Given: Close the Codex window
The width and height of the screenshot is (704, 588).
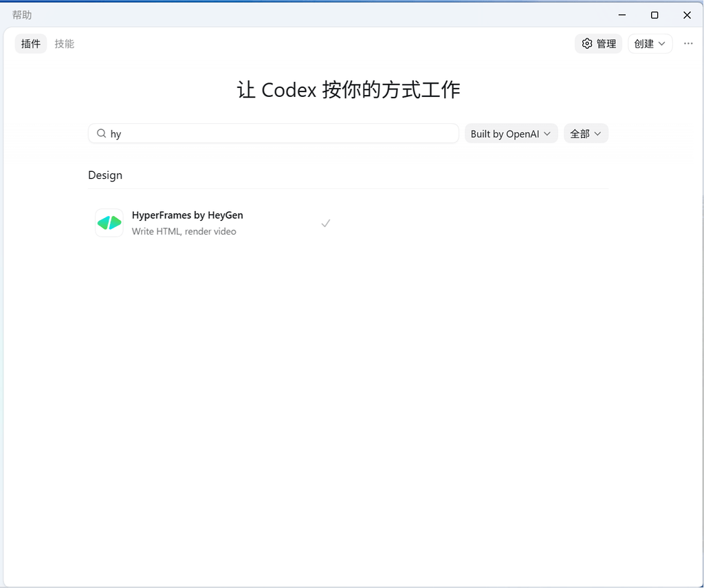Looking at the screenshot, I should 687,15.
